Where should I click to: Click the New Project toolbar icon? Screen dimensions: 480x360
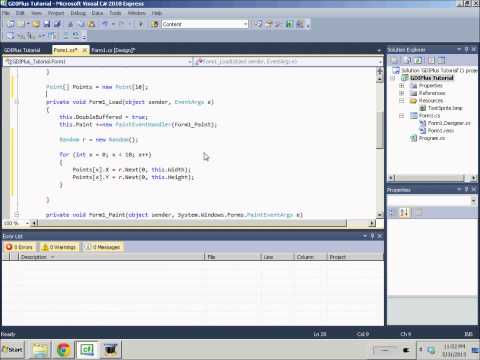point(11,24)
